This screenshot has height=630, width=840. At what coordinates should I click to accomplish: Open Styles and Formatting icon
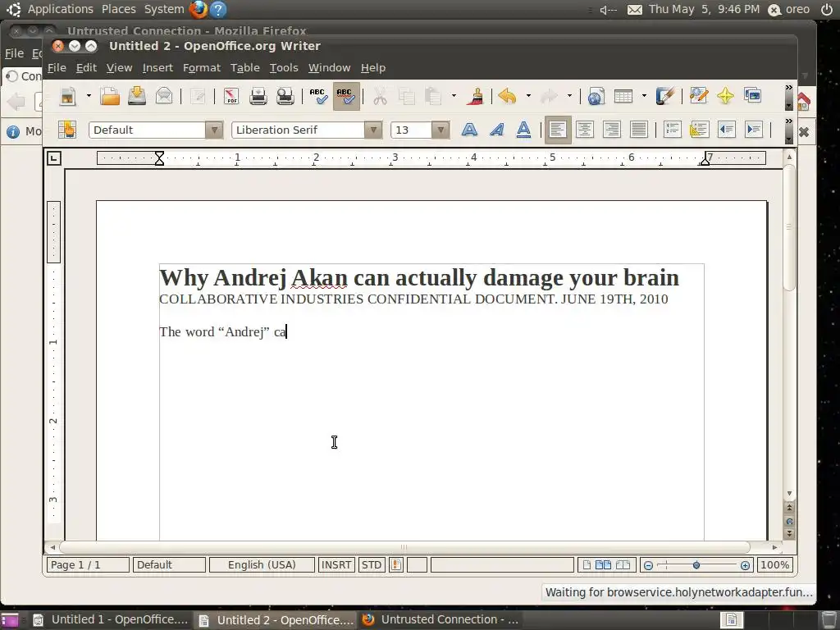coord(67,130)
